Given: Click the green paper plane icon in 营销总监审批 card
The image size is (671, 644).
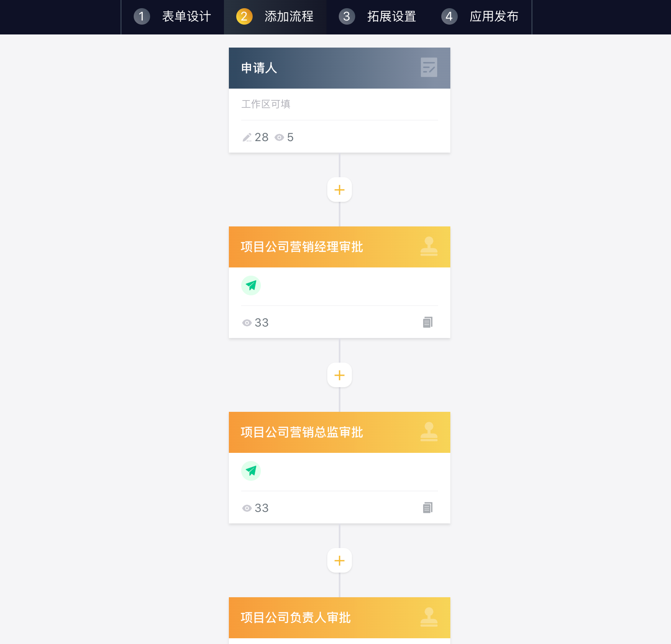Looking at the screenshot, I should [251, 471].
